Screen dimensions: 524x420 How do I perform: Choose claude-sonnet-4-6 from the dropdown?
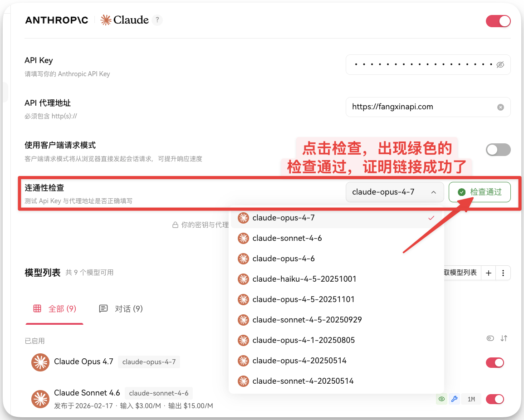pos(336,238)
